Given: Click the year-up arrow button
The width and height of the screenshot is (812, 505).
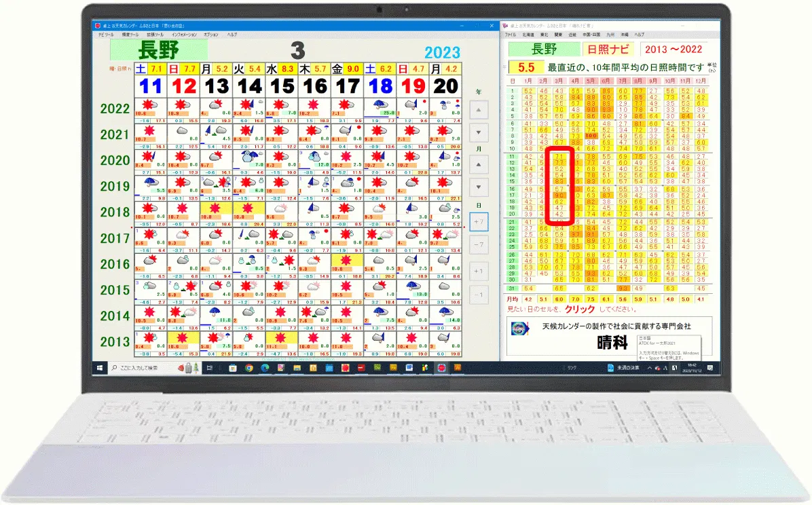Looking at the screenshot, I should [478, 110].
